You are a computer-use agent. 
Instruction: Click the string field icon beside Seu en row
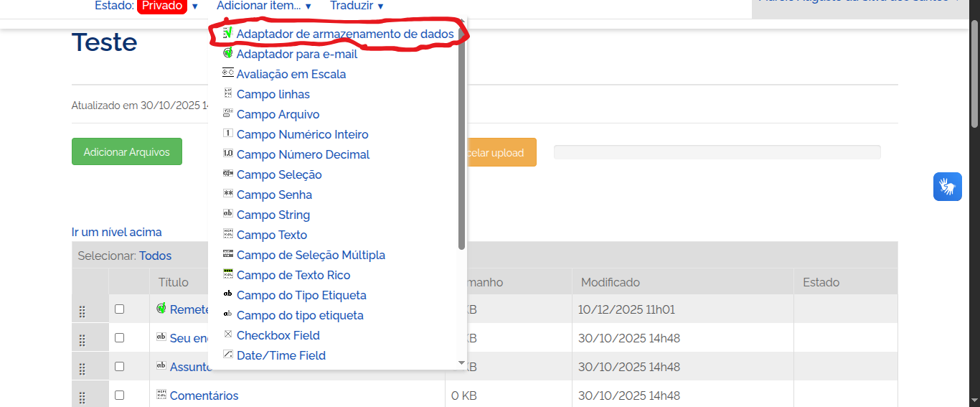point(161,337)
